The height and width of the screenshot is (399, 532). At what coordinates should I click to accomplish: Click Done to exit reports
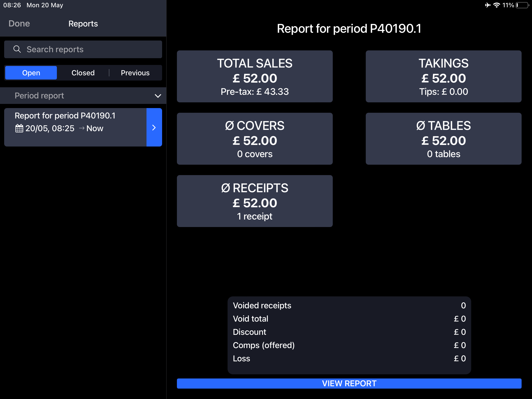pos(19,23)
